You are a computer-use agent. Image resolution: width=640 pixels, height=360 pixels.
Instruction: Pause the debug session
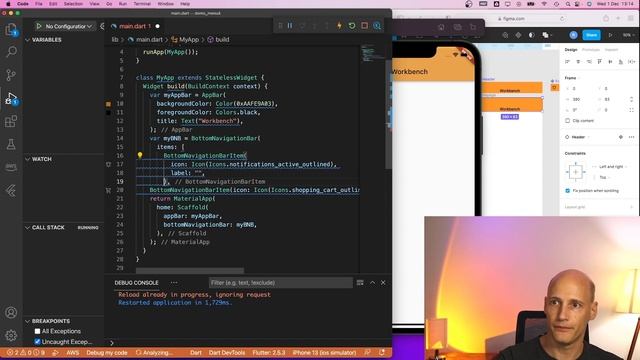tap(290, 26)
